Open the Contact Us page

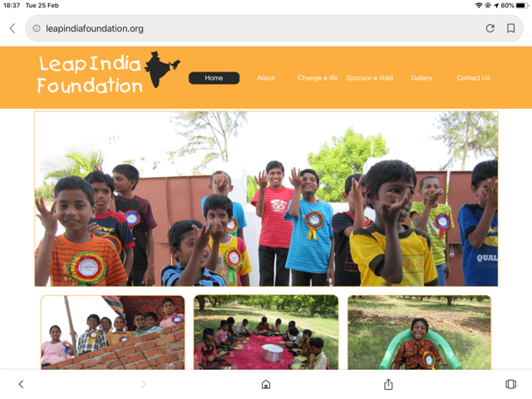[x=473, y=78]
